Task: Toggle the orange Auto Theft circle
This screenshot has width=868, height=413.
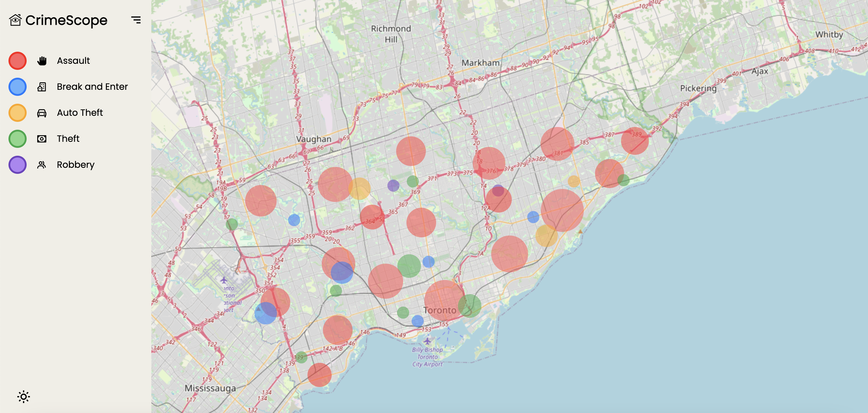Action: tap(18, 113)
